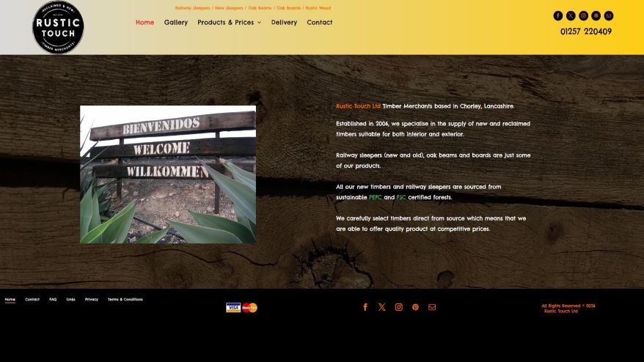644x362 pixels.
Task: Click paragraph starting 'Railway sleepers (new and old)'
Action: click(x=433, y=160)
